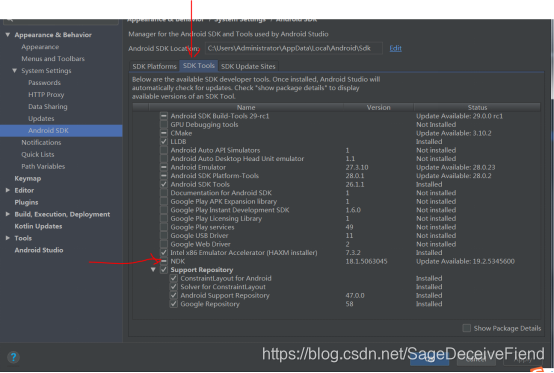Uncheck Android SDK Tools checkbox
Screen dimensions: 554x373
tap(164, 184)
